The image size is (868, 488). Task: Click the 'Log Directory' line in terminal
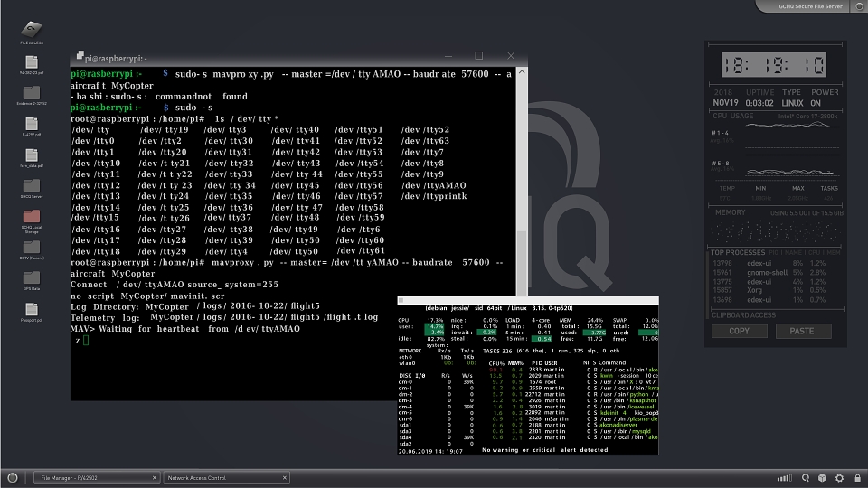(195, 306)
